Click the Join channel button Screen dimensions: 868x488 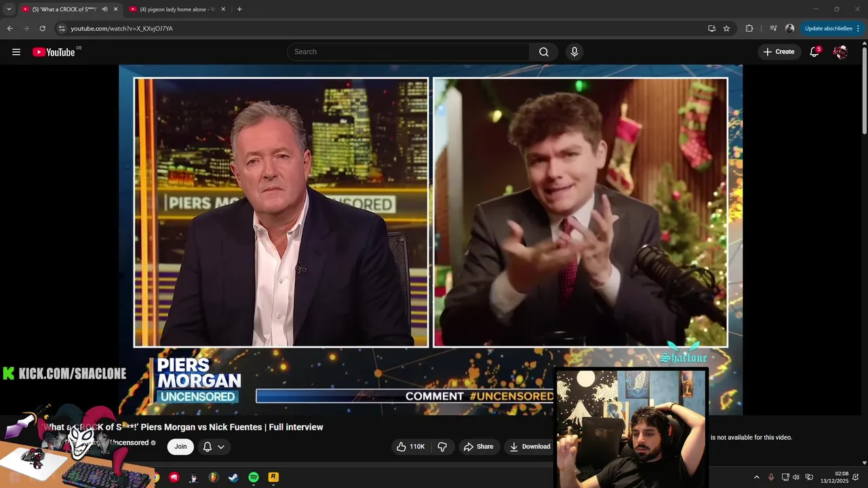(180, 447)
